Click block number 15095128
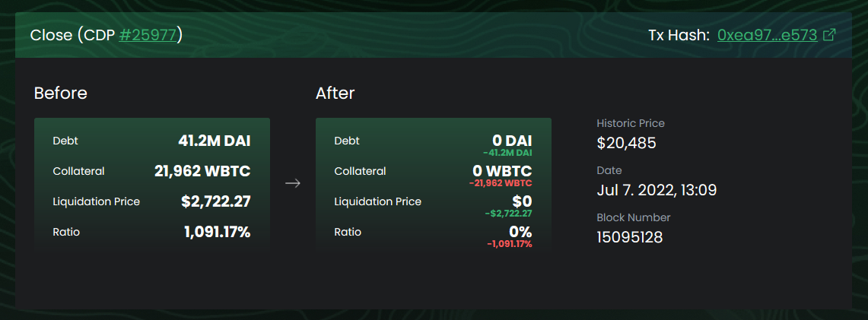 click(629, 238)
